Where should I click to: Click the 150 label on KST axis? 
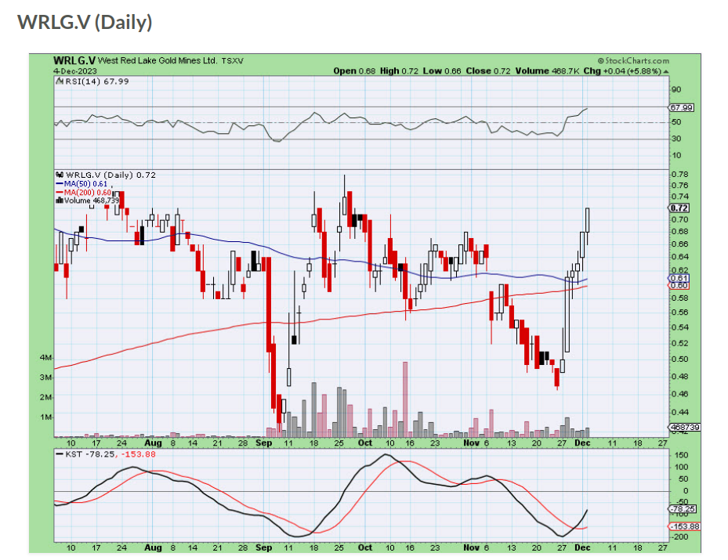tap(682, 455)
